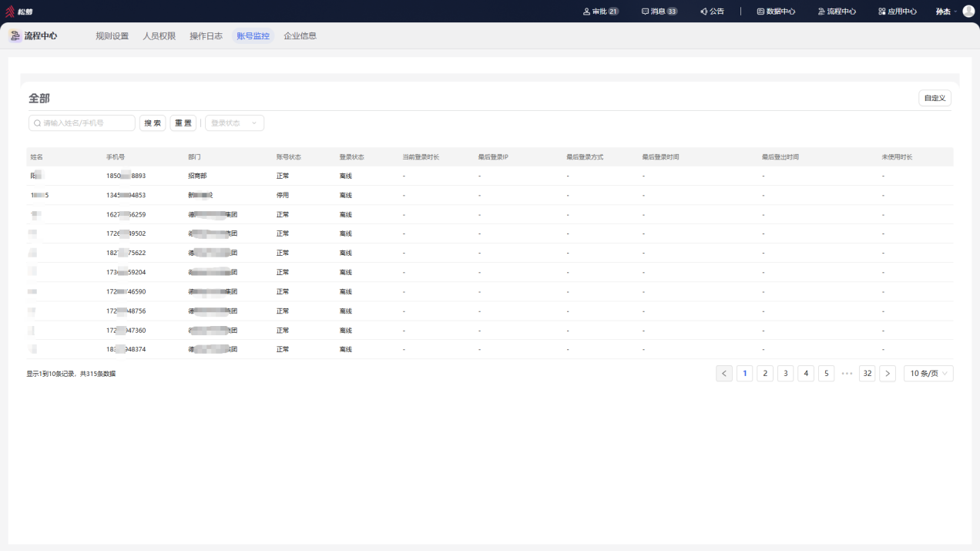The height and width of the screenshot is (551, 980).
Task: Click the 搜索 button
Action: coord(153,123)
